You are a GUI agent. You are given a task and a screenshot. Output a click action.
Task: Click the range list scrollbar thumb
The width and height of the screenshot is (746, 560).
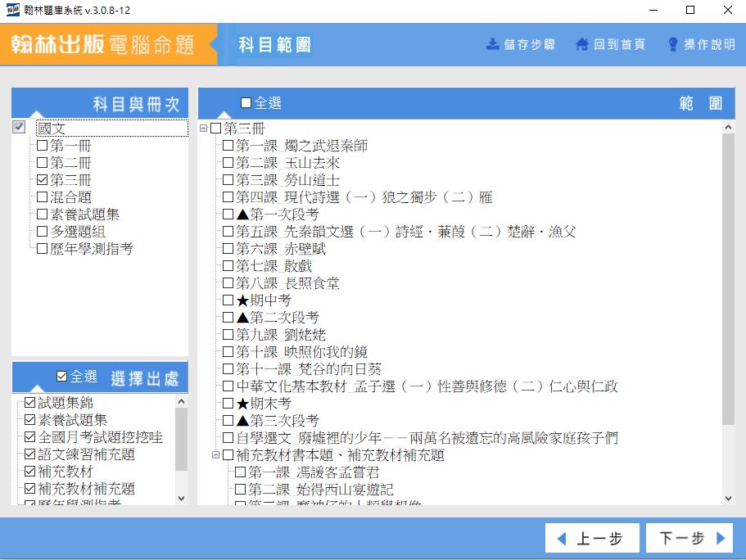point(728,279)
